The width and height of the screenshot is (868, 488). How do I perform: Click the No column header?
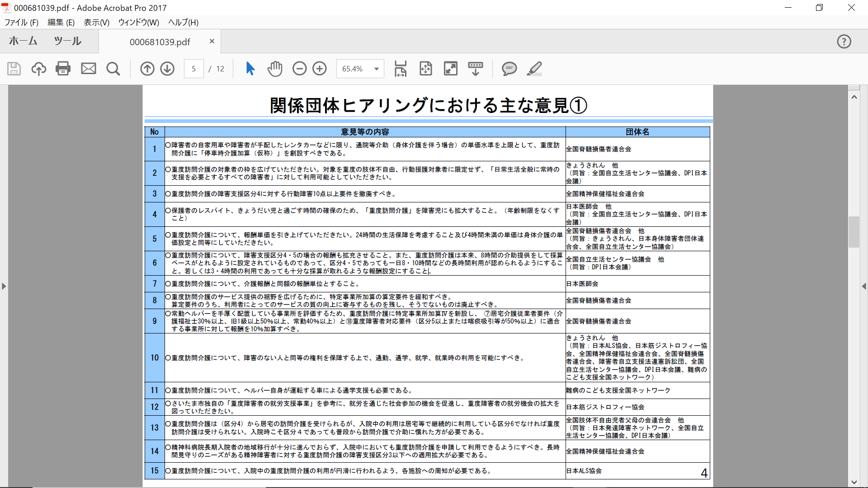(155, 132)
